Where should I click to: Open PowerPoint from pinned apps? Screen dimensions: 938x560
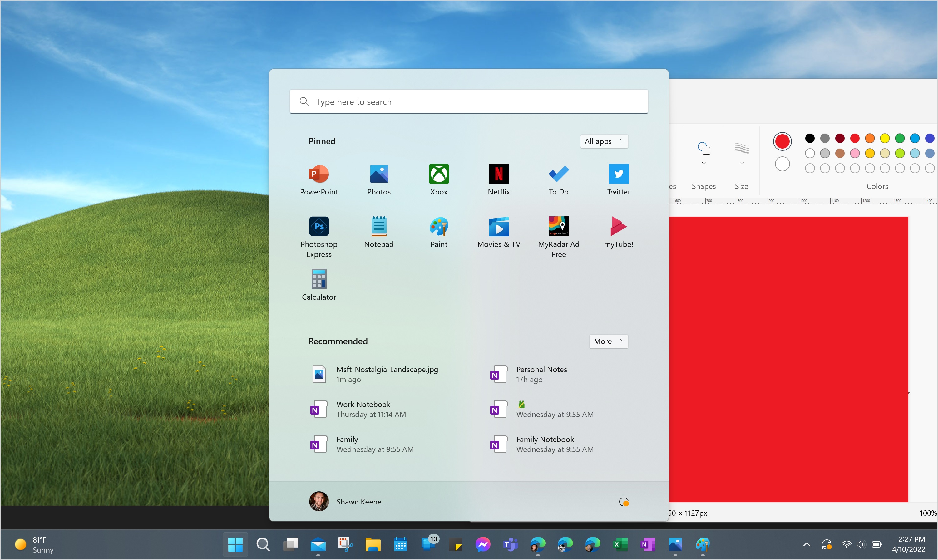click(x=319, y=180)
